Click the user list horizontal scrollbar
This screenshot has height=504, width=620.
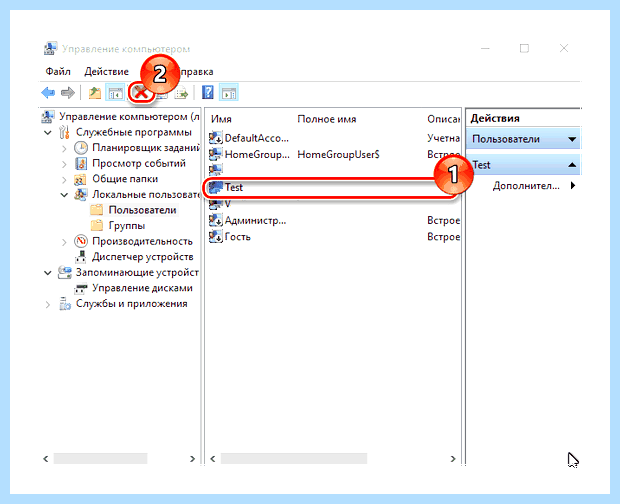[294, 459]
